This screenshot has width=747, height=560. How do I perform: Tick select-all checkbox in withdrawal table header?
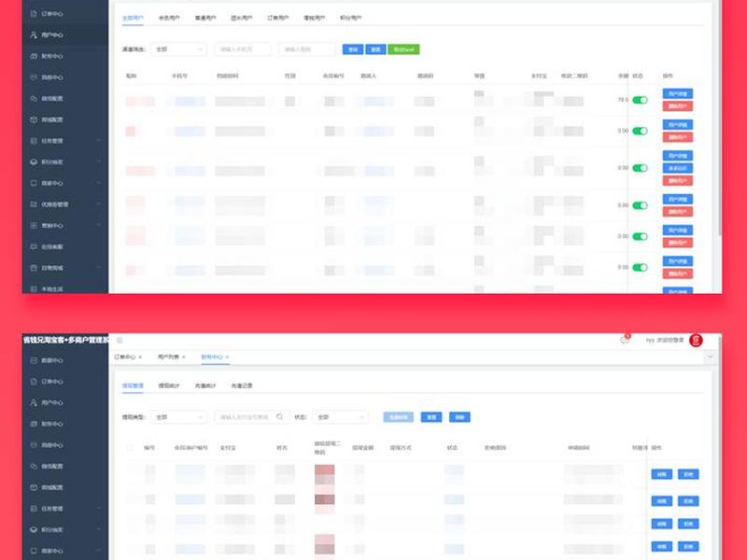pos(130,448)
